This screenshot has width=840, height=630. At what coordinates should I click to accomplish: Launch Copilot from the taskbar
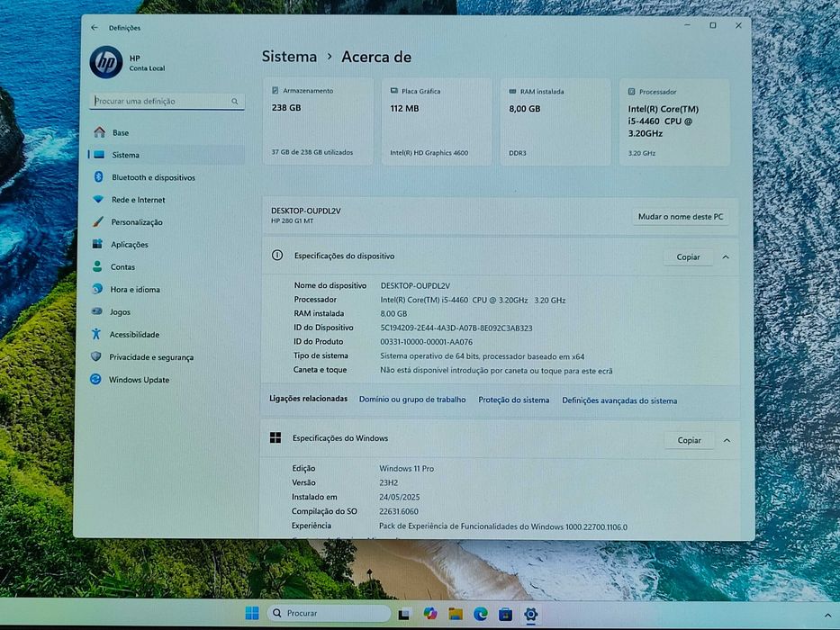click(429, 614)
